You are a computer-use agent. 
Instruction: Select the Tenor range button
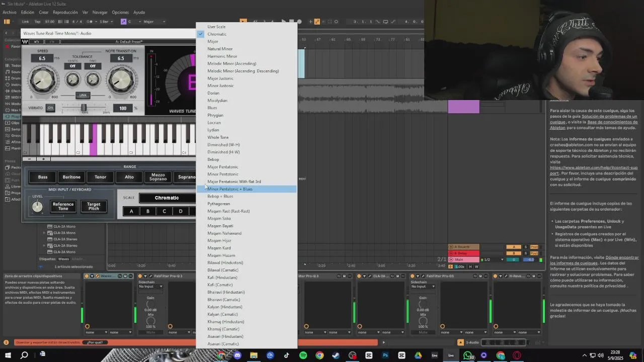[100, 177]
